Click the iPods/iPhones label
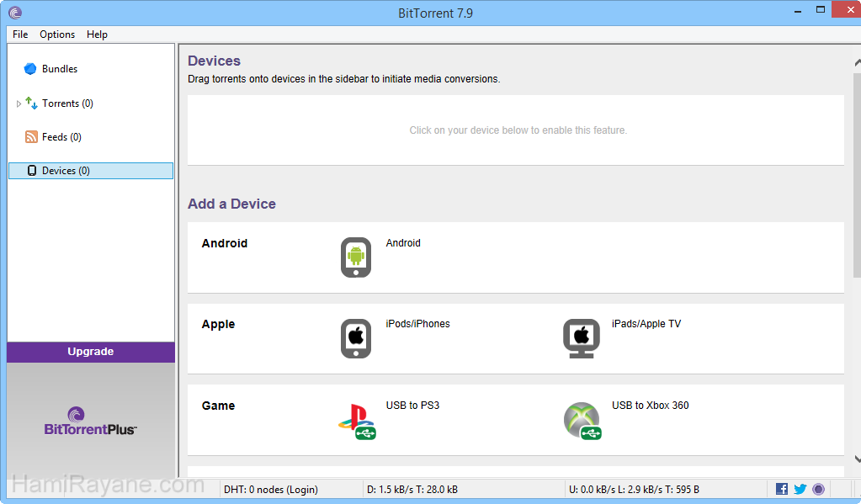Image resolution: width=861 pixels, height=504 pixels. click(x=417, y=324)
